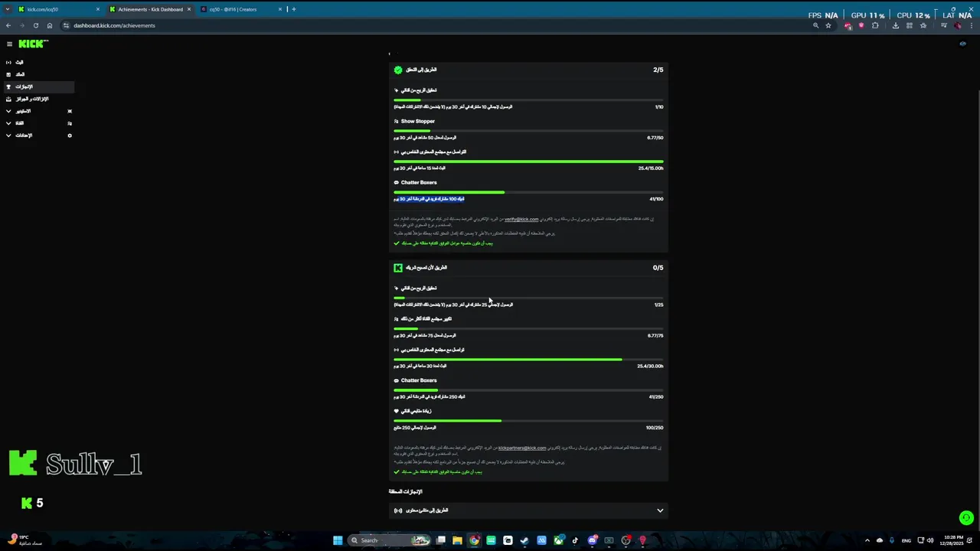Screen dimensions: 980x551
Task: Open the browser downloads icon
Action: 896,25
